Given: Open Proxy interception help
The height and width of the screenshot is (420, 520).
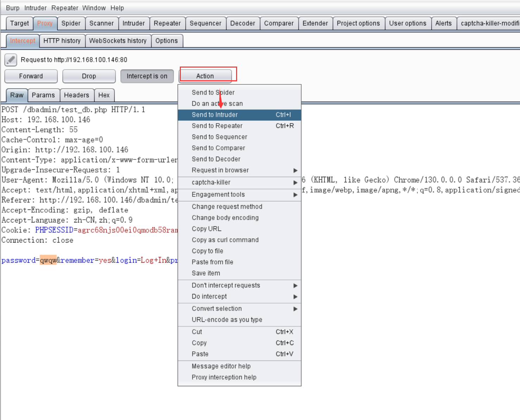Looking at the screenshot, I should tap(239, 377).
